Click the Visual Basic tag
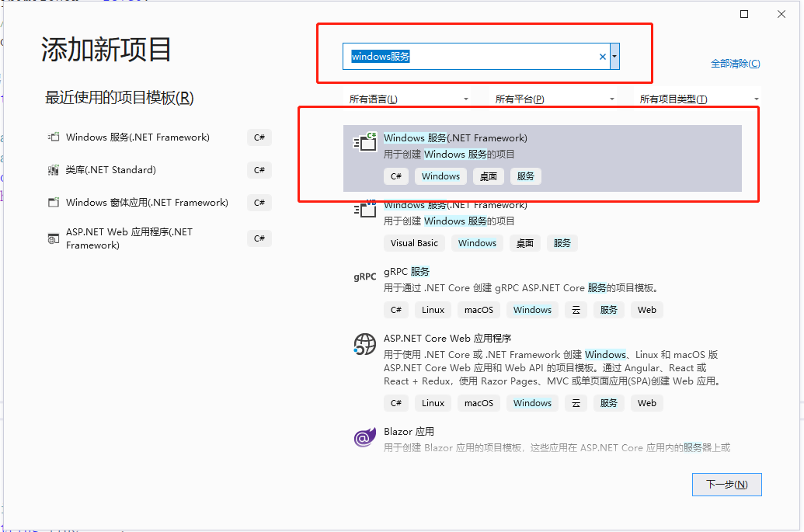The width and height of the screenshot is (804, 532). (x=414, y=243)
